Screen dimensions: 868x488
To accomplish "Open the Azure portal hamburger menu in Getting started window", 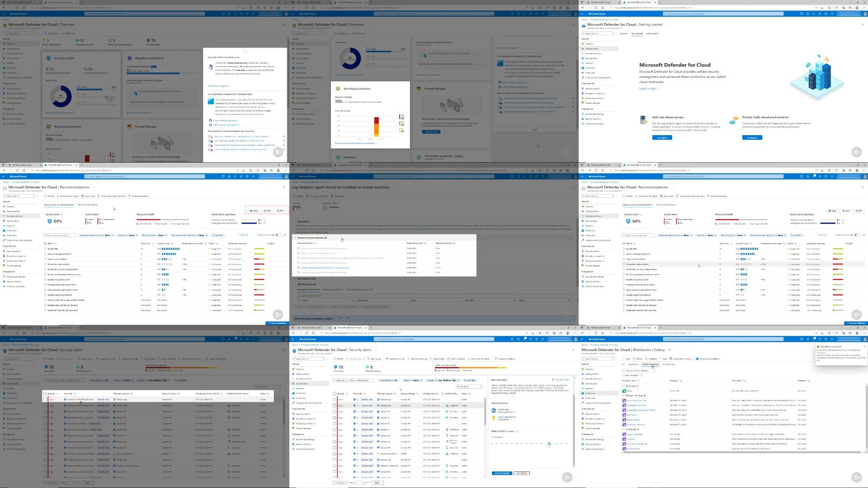I will 582,14.
